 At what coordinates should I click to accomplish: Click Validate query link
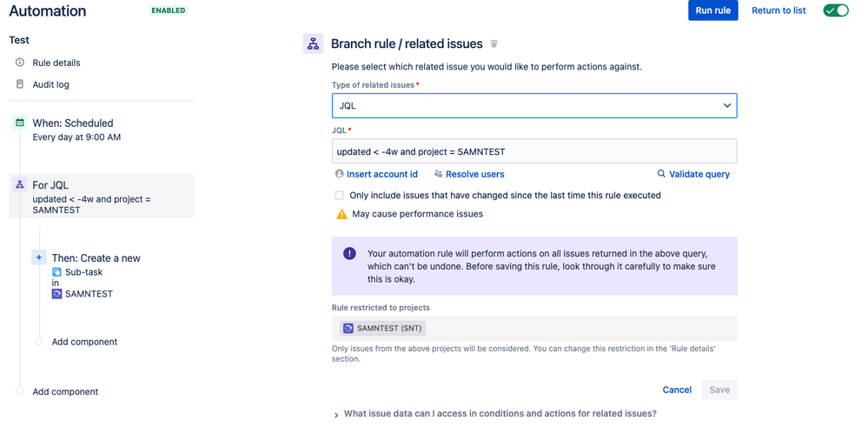point(699,174)
